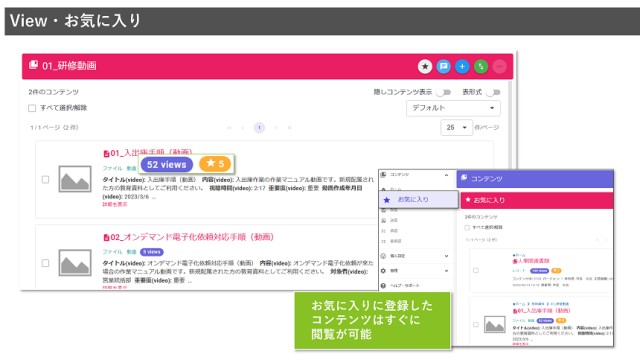Open the 01_入出庫手順（動画） title link
The height and width of the screenshot is (360, 640).
151,153
